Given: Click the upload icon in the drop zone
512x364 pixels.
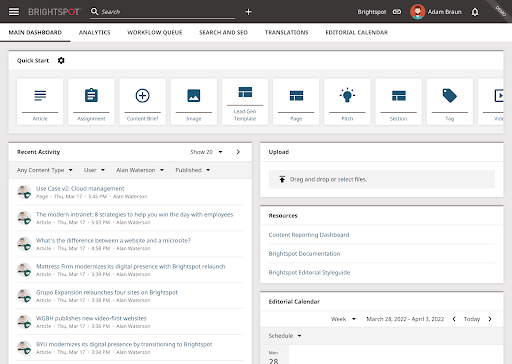Looking at the screenshot, I should 282,179.
